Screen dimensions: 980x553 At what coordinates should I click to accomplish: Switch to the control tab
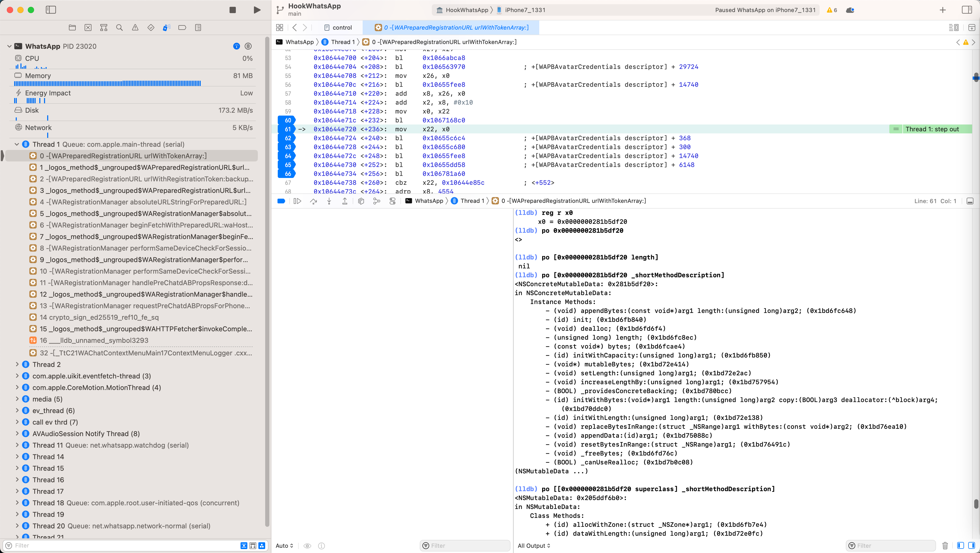pos(338,28)
